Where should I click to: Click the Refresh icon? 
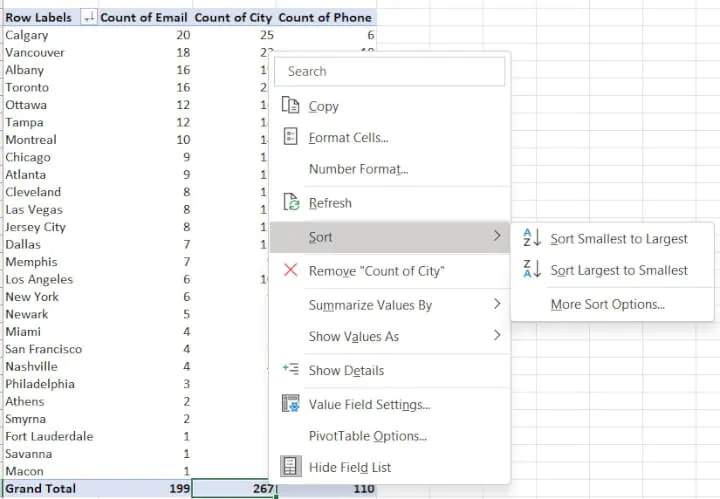291,202
